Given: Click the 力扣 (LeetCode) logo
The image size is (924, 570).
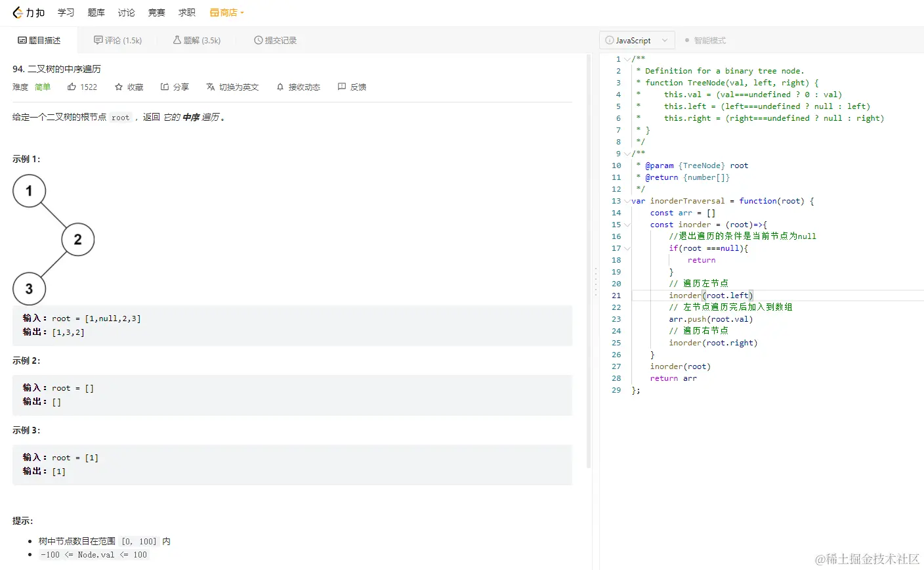Looking at the screenshot, I should [x=28, y=12].
